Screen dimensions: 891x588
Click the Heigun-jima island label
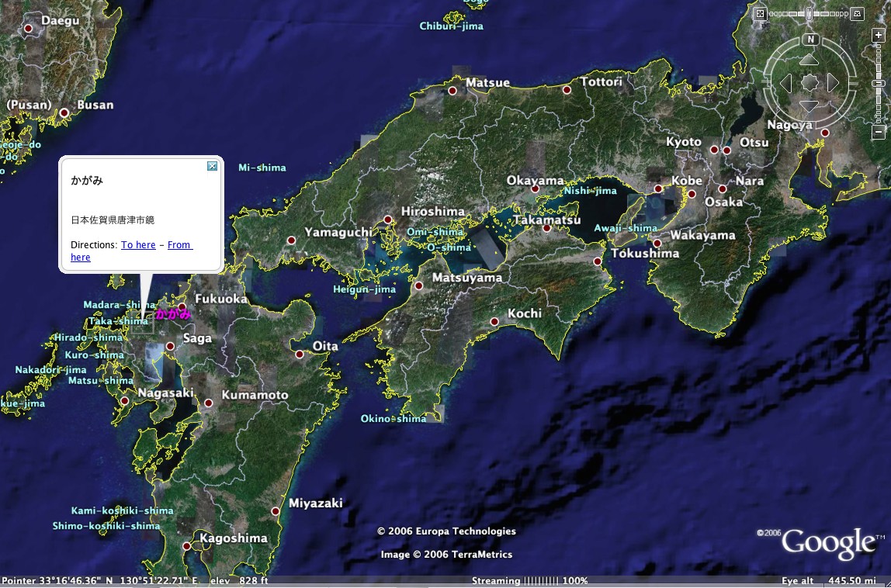pyautogui.click(x=364, y=289)
